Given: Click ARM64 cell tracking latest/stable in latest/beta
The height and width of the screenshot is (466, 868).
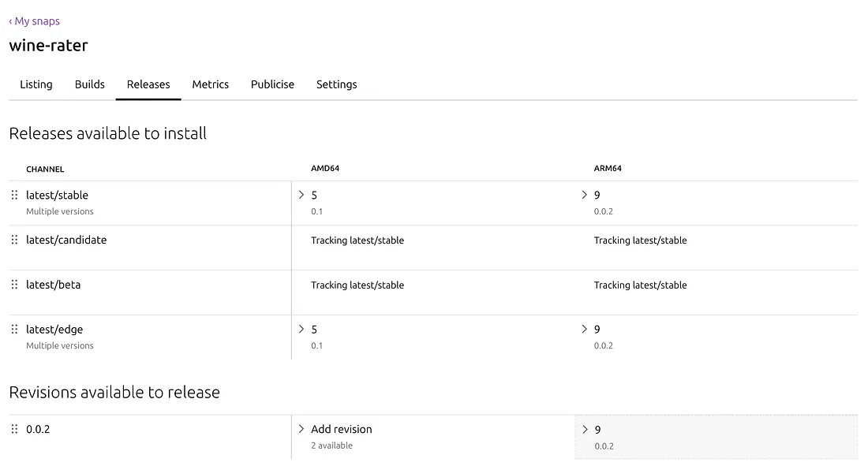Looking at the screenshot, I should pos(640,285).
